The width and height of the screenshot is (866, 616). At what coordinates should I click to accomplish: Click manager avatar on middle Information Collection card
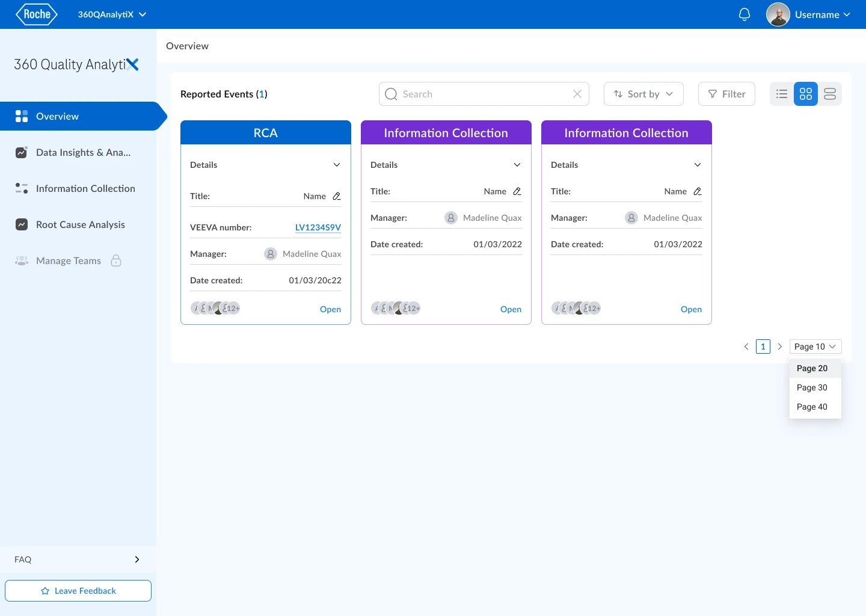coord(451,218)
